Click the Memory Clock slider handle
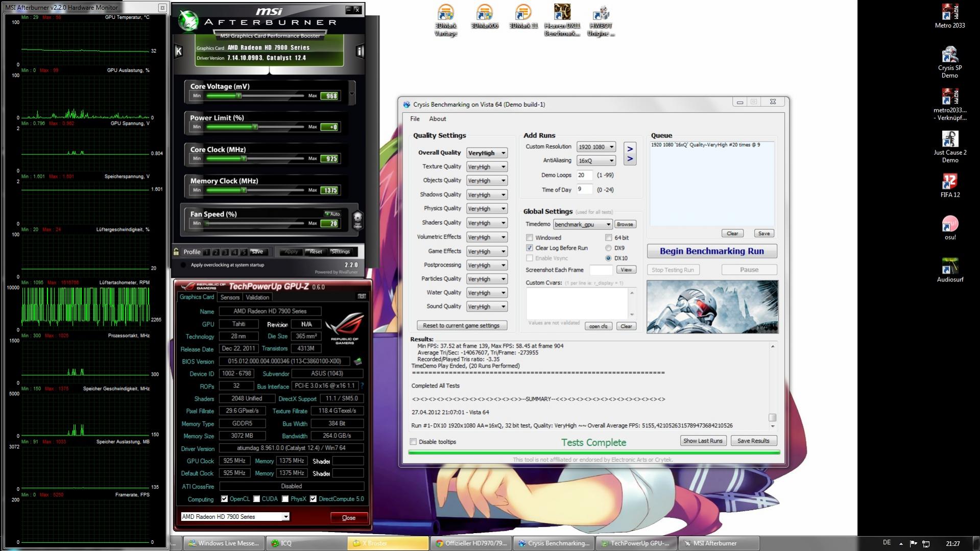Image resolution: width=980 pixels, height=551 pixels. click(244, 190)
